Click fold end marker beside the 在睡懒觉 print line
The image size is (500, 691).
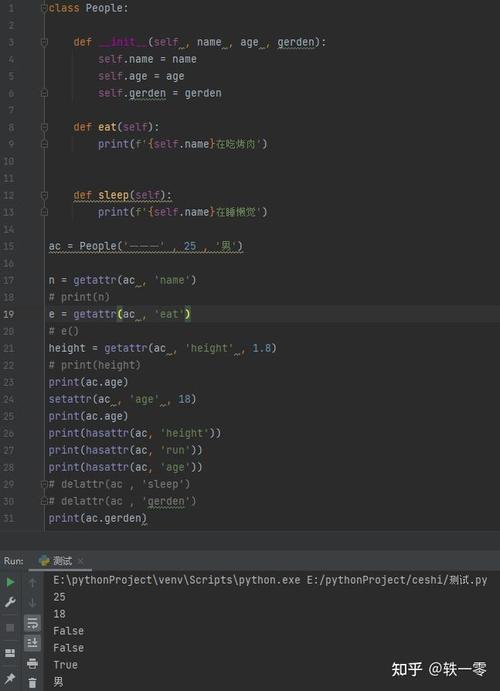pyautogui.click(x=44, y=212)
